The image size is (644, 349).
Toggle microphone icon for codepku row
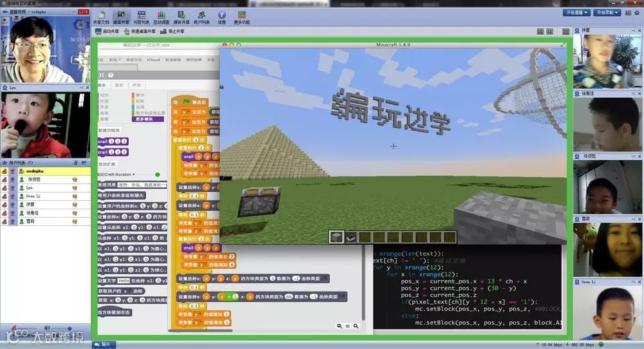[5, 171]
